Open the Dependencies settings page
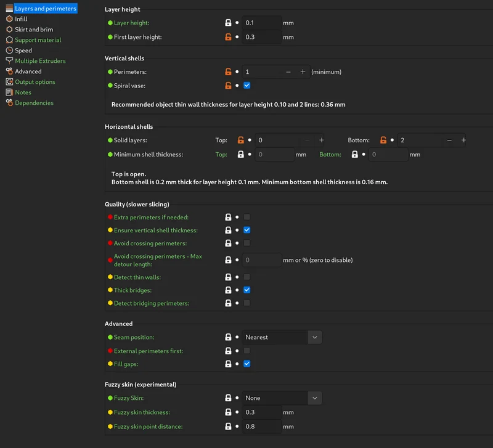 tap(35, 103)
